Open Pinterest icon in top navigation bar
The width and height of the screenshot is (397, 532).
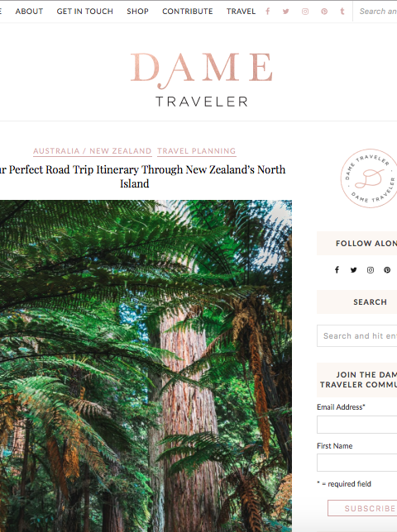point(324,12)
